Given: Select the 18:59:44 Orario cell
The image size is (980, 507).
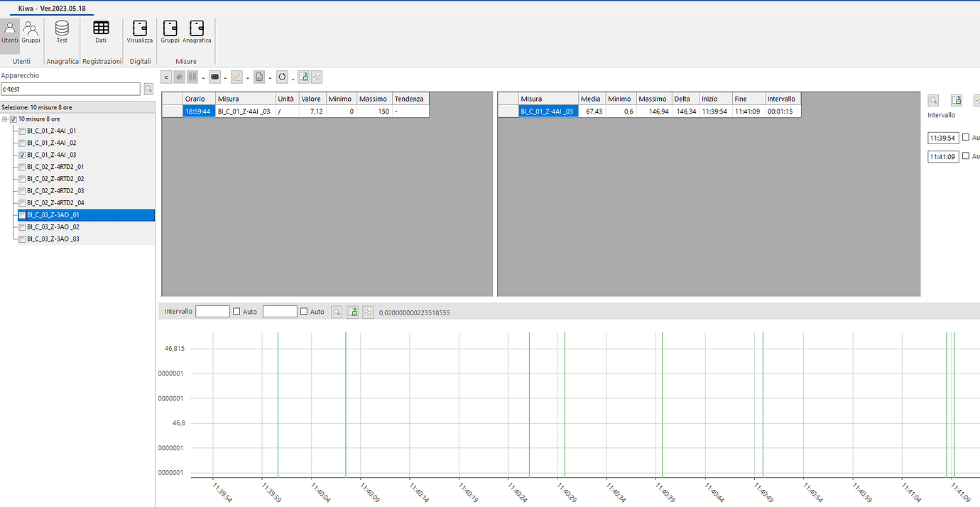Looking at the screenshot, I should (x=199, y=111).
